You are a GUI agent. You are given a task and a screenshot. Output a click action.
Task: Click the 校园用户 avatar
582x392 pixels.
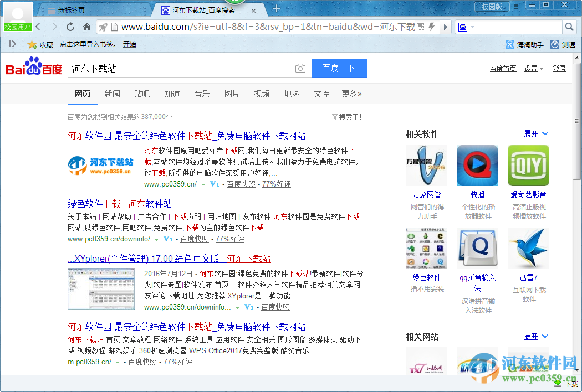point(17,16)
